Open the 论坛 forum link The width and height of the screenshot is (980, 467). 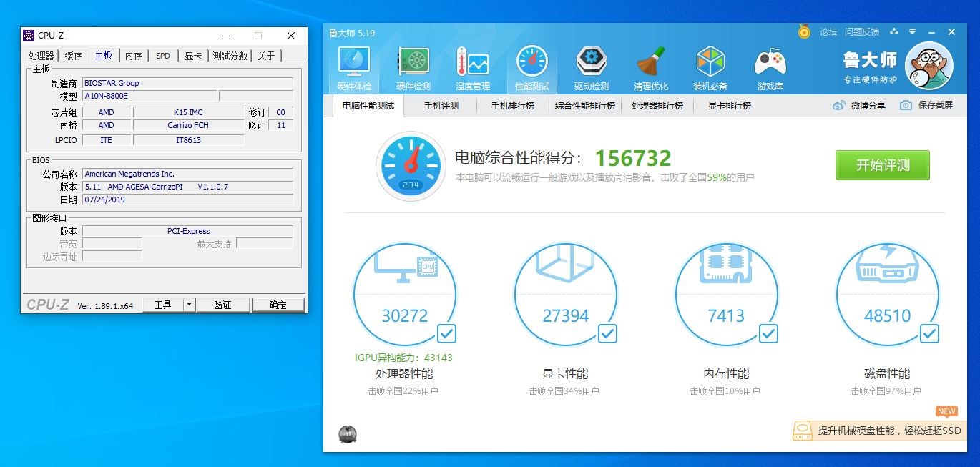point(828,32)
